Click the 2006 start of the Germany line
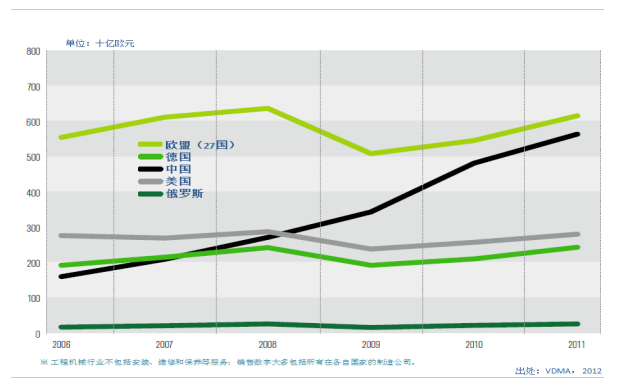This screenshot has width=618, height=388. click(62, 265)
